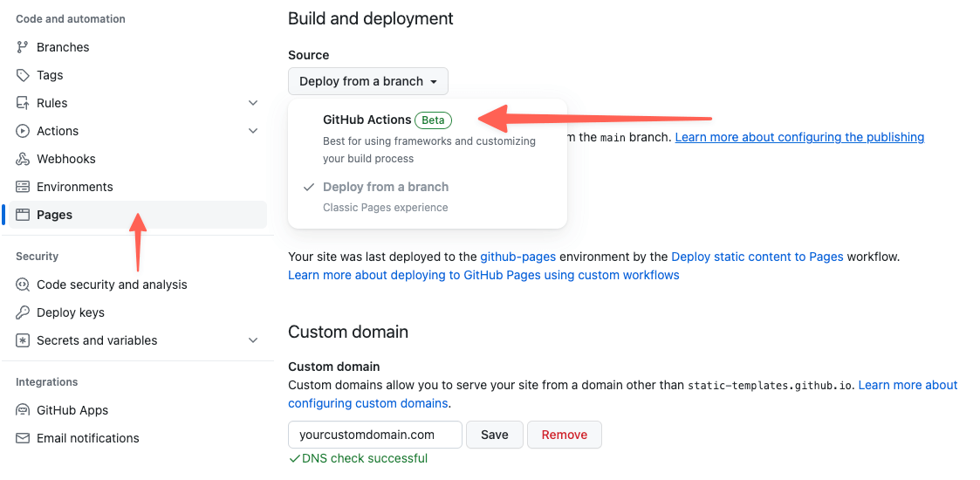Click the Branches git-branch icon

tap(23, 47)
